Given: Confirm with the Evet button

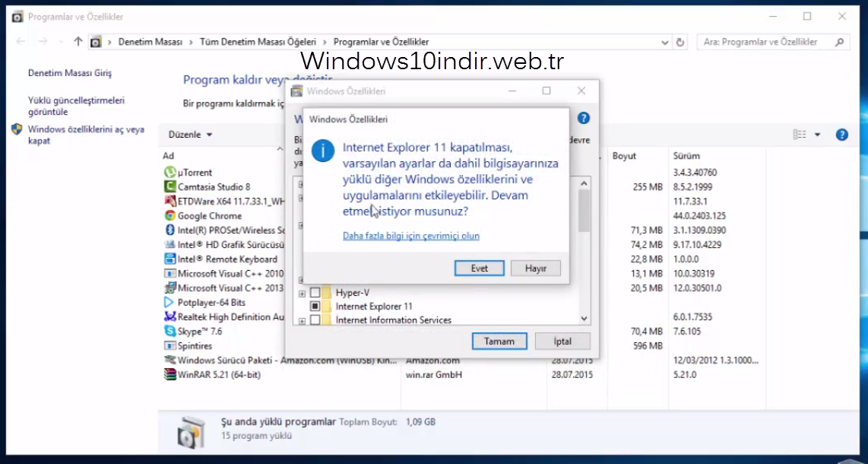Looking at the screenshot, I should click(480, 268).
